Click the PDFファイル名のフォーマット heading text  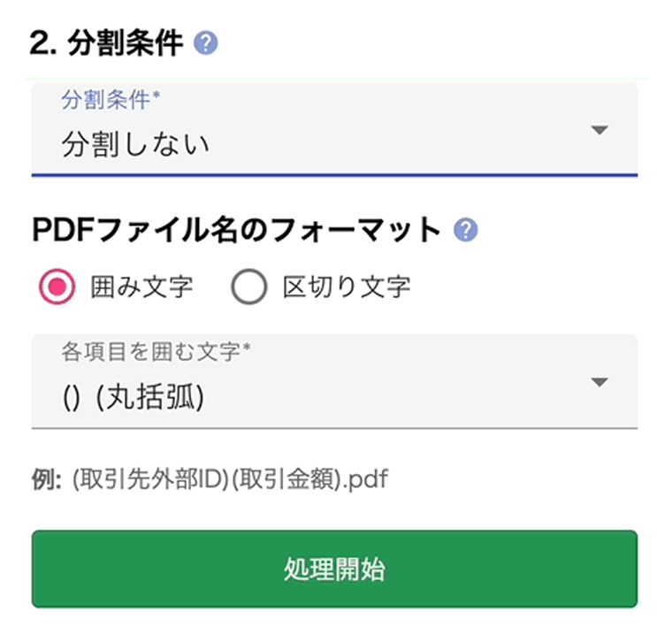tap(236, 231)
